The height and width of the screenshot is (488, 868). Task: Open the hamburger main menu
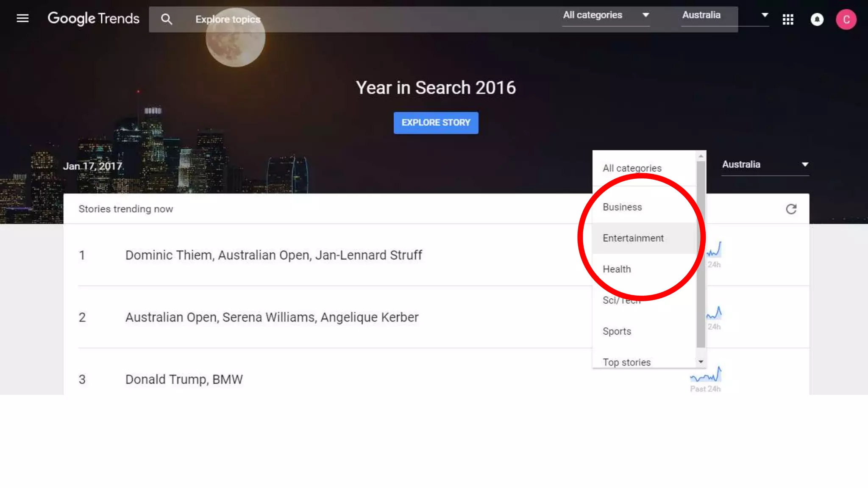click(x=22, y=18)
